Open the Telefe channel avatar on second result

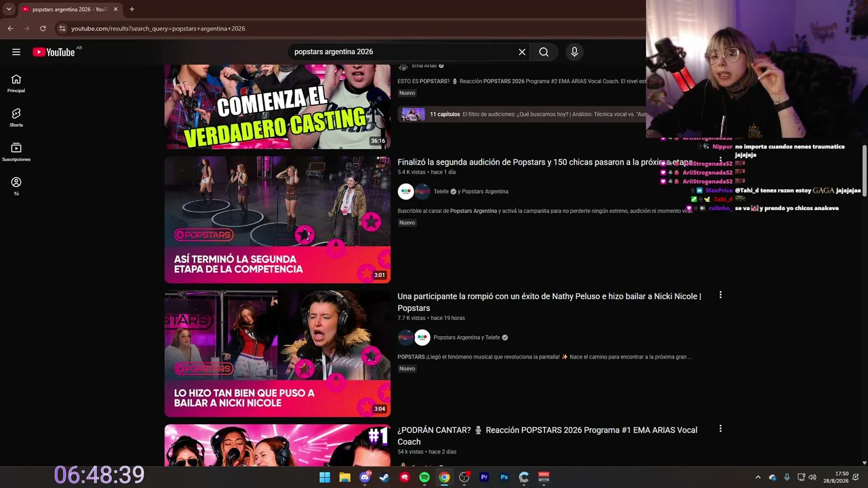[406, 192]
